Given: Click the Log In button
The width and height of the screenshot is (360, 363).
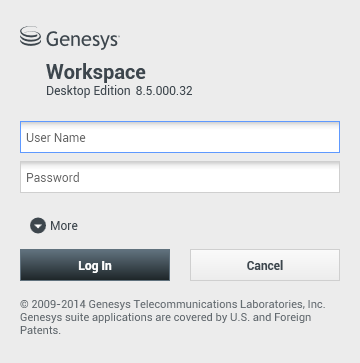Looking at the screenshot, I should (95, 265).
